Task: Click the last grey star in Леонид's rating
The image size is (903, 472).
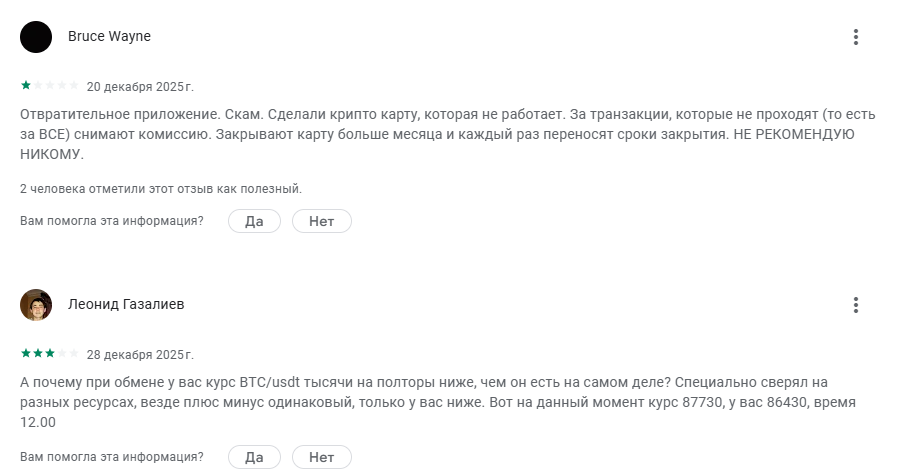Action: coord(74,354)
